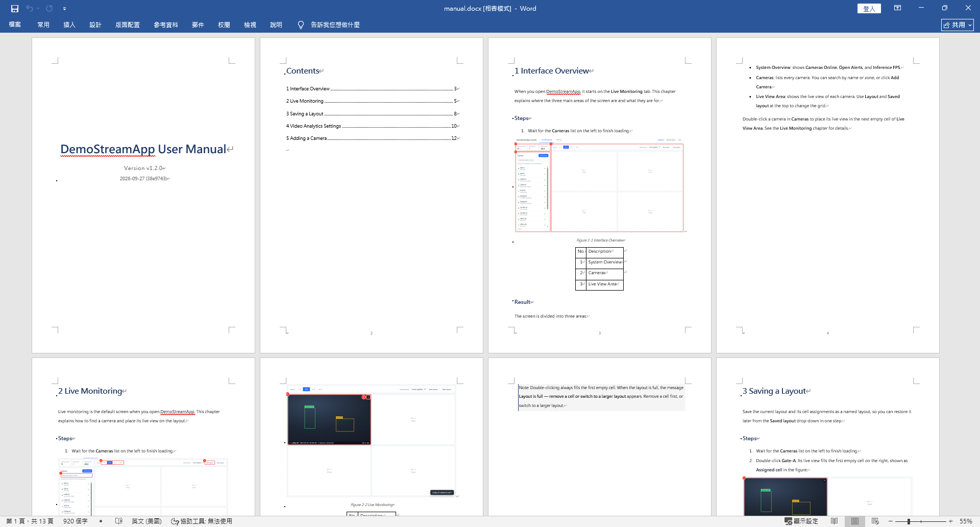The width and height of the screenshot is (980, 527).
Task: Switch to Read Mode view icon
Action: (834, 521)
